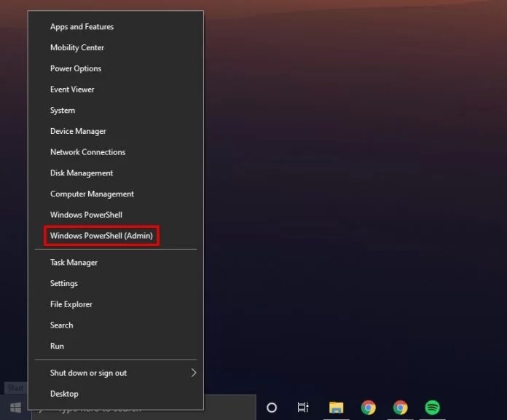Open Apps and Features
This screenshot has width=507, height=420.
(x=116, y=27)
